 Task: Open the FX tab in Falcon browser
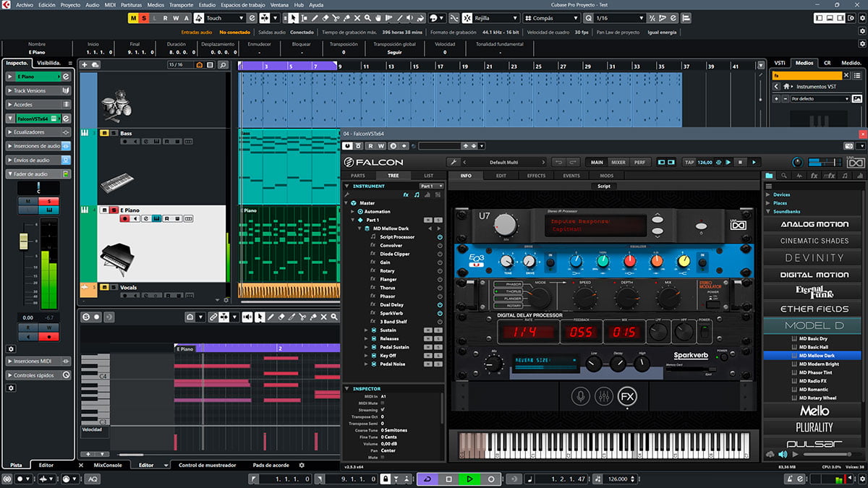(x=814, y=176)
